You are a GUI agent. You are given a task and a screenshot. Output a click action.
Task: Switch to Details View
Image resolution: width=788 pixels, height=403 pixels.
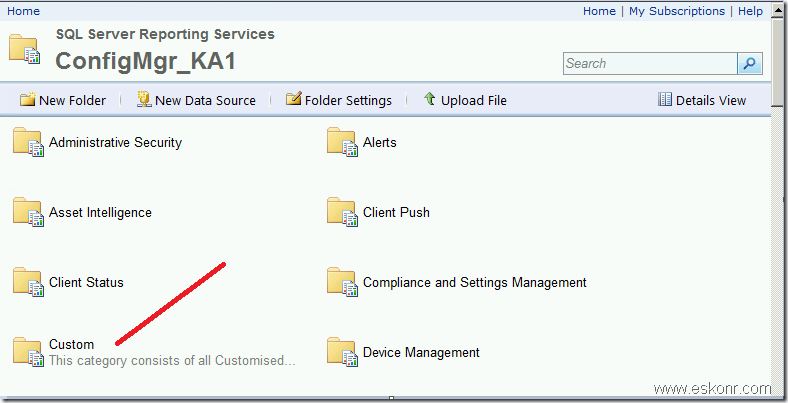(x=702, y=100)
